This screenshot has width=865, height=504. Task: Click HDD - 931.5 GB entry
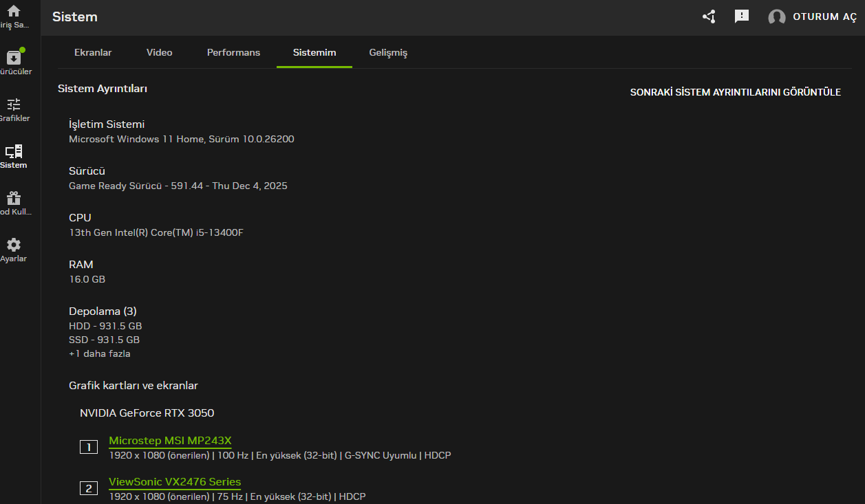105,326
